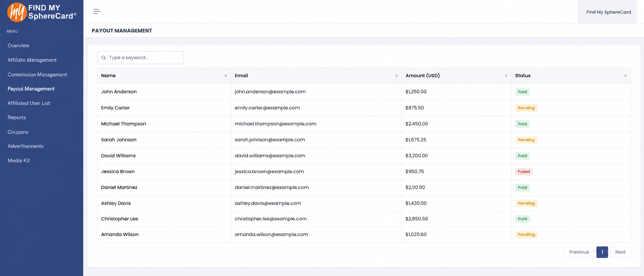Click the $1,020.60 amount cell
Image resolution: width=644 pixels, height=276 pixels.
coord(457,235)
